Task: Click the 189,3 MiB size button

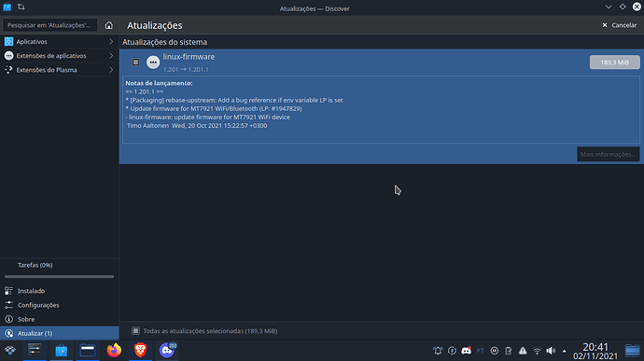Action: [614, 62]
